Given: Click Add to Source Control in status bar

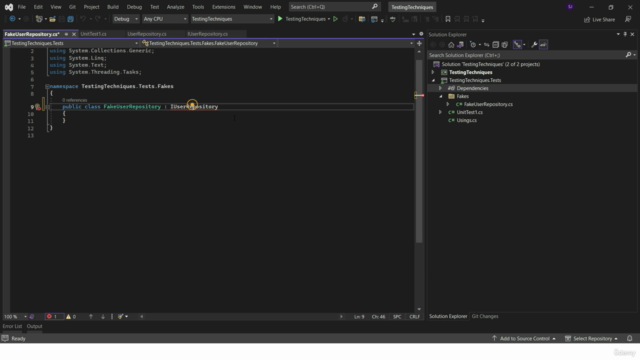Looking at the screenshot, I should pos(524,339).
